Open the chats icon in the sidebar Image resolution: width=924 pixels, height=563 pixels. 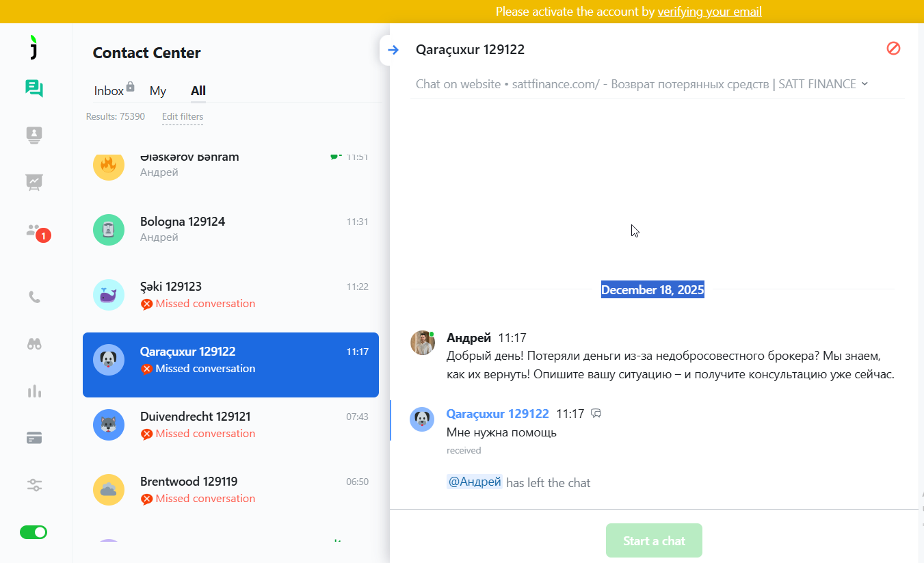(34, 88)
